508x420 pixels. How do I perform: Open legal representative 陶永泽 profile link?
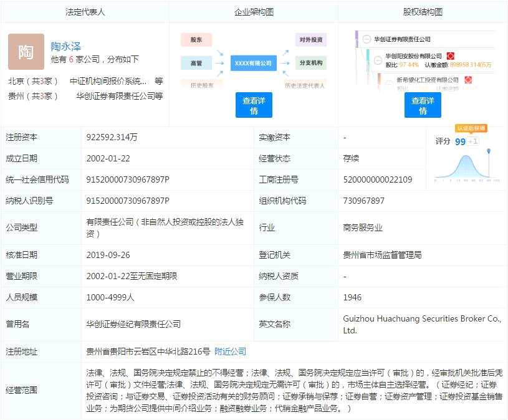coord(66,47)
